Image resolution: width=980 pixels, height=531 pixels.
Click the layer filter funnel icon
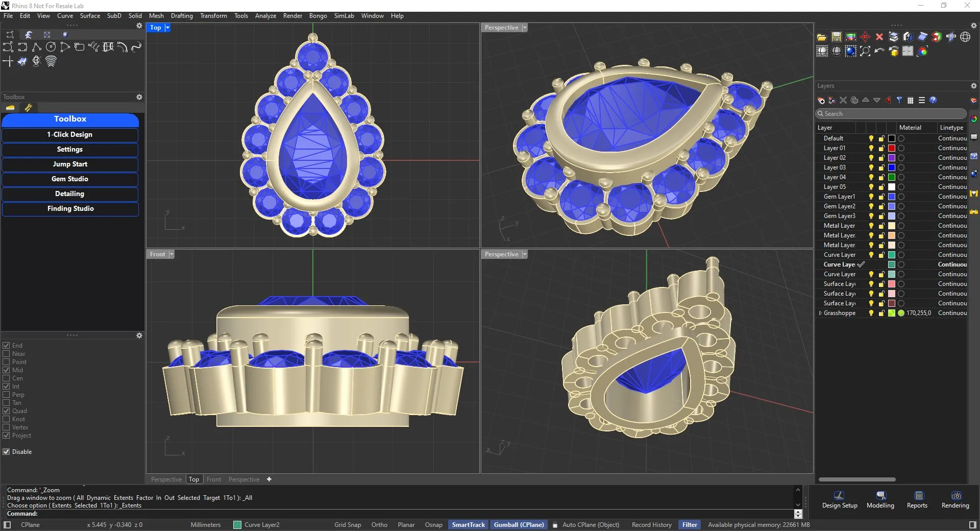[x=899, y=100]
